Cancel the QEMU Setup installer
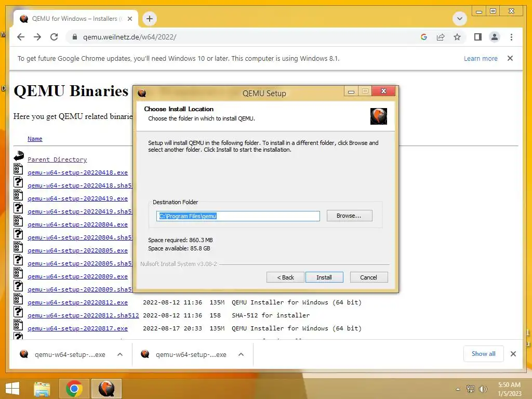This screenshot has width=532, height=399. [368, 277]
